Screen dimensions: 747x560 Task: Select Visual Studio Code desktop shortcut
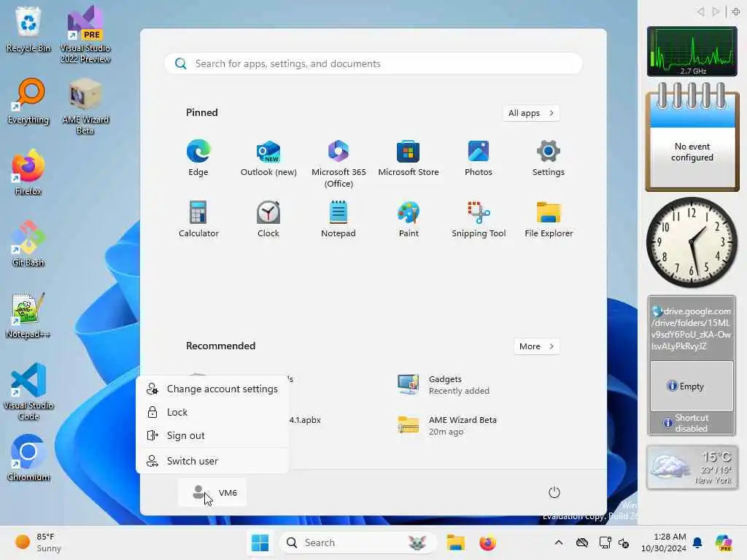[28, 392]
